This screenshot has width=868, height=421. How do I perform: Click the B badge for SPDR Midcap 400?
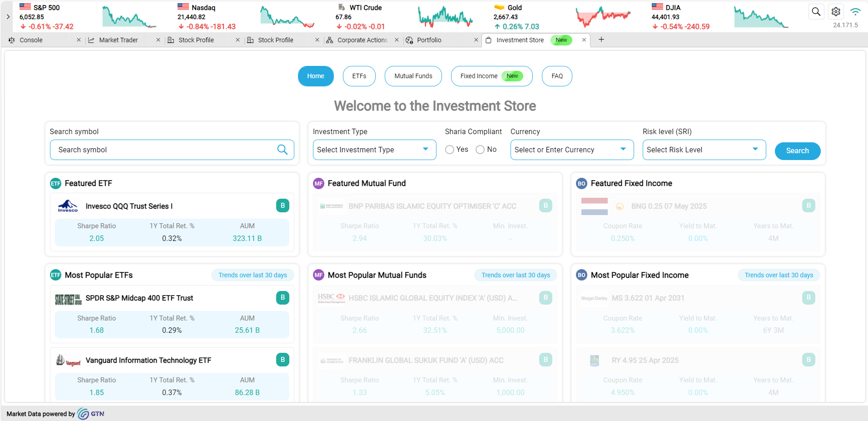pyautogui.click(x=283, y=298)
